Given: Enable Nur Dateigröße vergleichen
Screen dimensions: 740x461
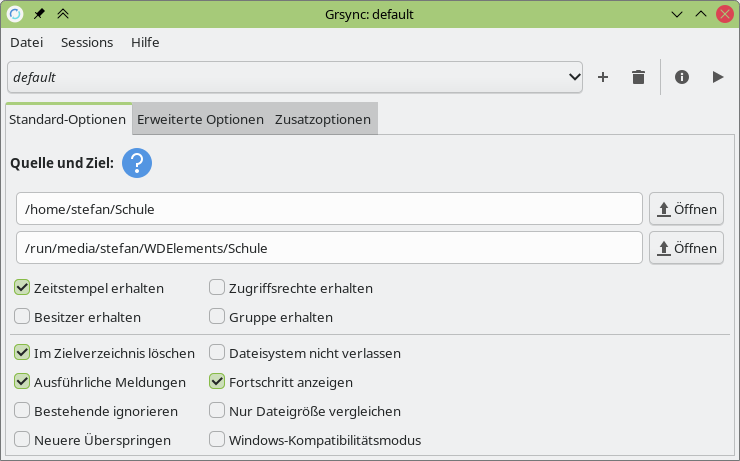Looking at the screenshot, I should tap(217, 411).
